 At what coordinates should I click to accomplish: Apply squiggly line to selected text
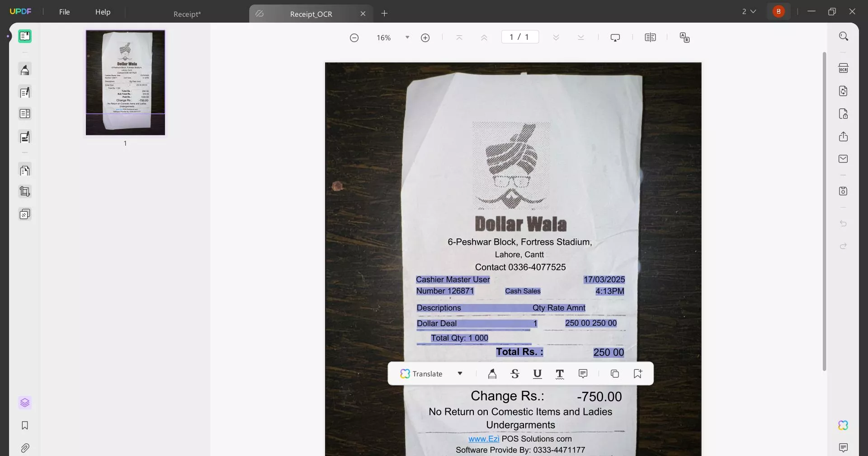tap(560, 374)
